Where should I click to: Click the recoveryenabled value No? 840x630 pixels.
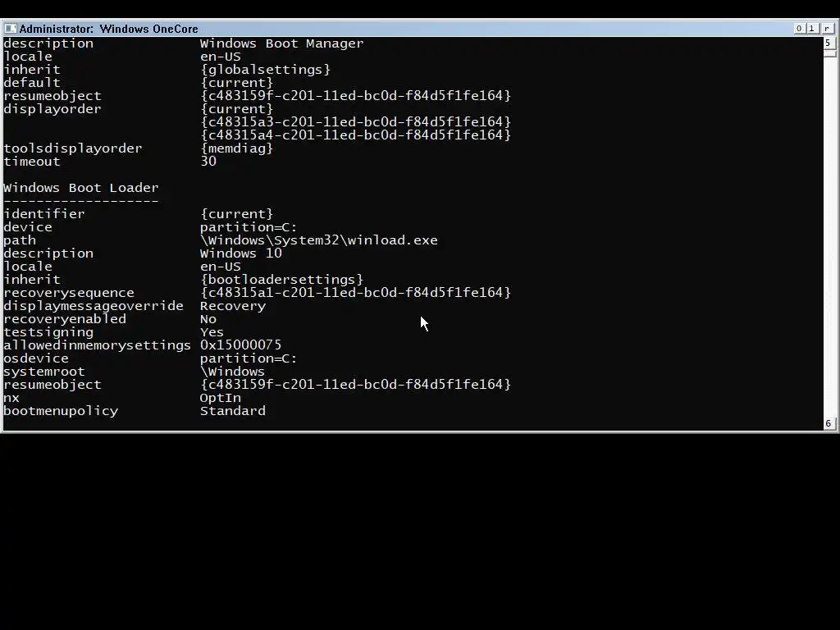(208, 319)
